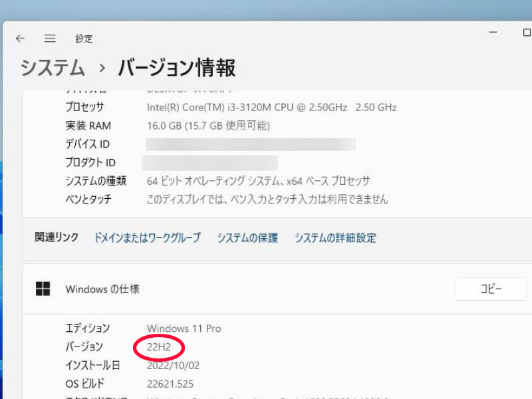Image resolution: width=532 pixels, height=399 pixels.
Task: Click the 実装 RAM value 16.0 GB
Action: pos(205,126)
